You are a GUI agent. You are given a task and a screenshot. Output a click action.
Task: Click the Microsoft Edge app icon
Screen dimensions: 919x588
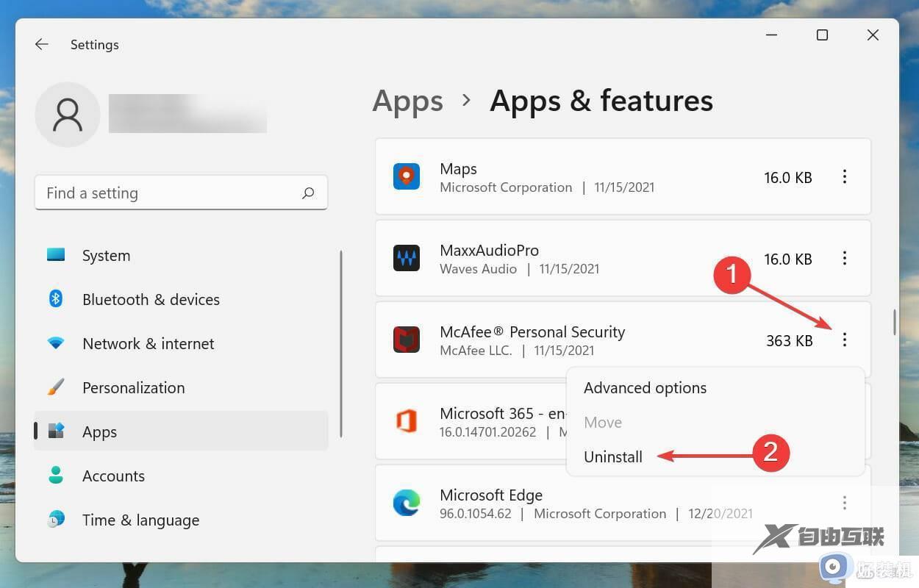click(x=407, y=503)
